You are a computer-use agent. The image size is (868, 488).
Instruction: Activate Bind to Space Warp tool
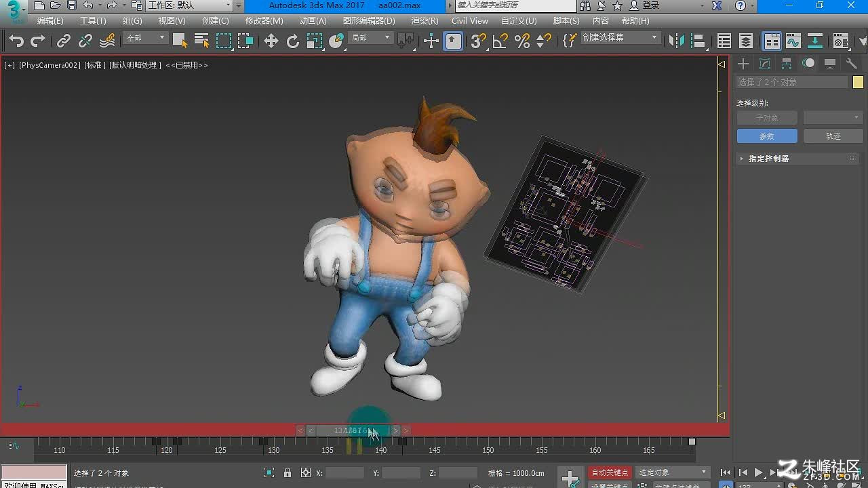click(x=107, y=41)
